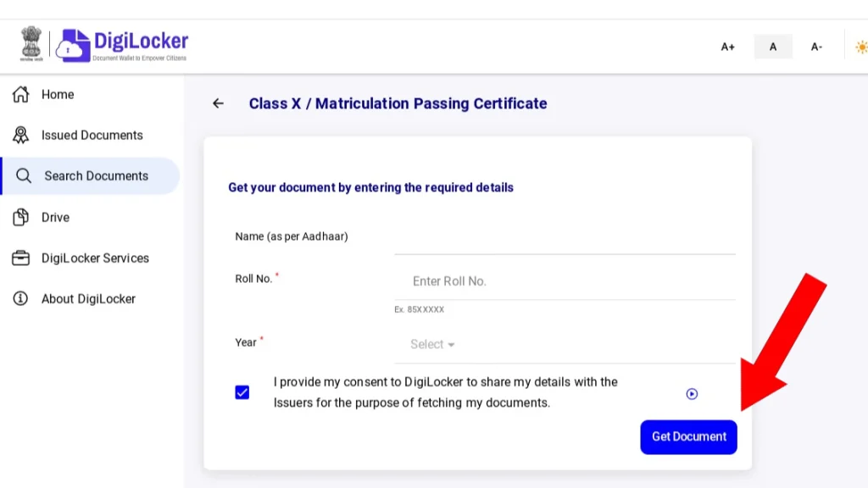Click the national emblem icon
Viewport: 868px width, 488px height.
[31, 44]
